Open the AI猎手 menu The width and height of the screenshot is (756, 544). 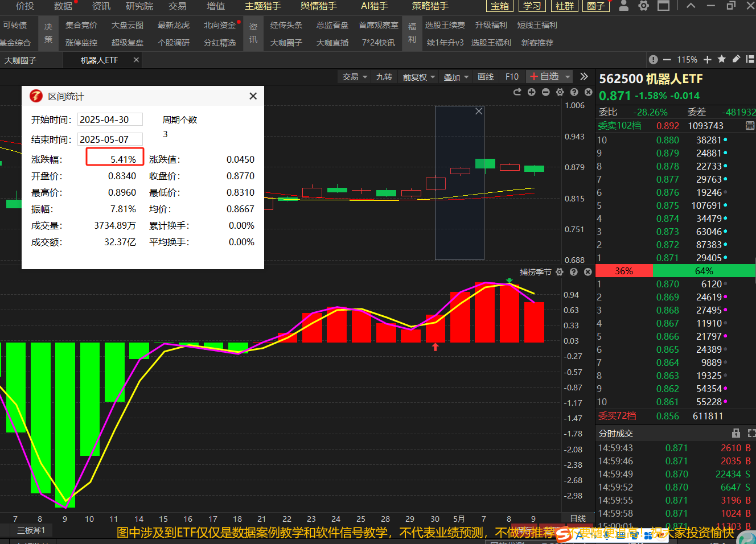pyautogui.click(x=375, y=6)
